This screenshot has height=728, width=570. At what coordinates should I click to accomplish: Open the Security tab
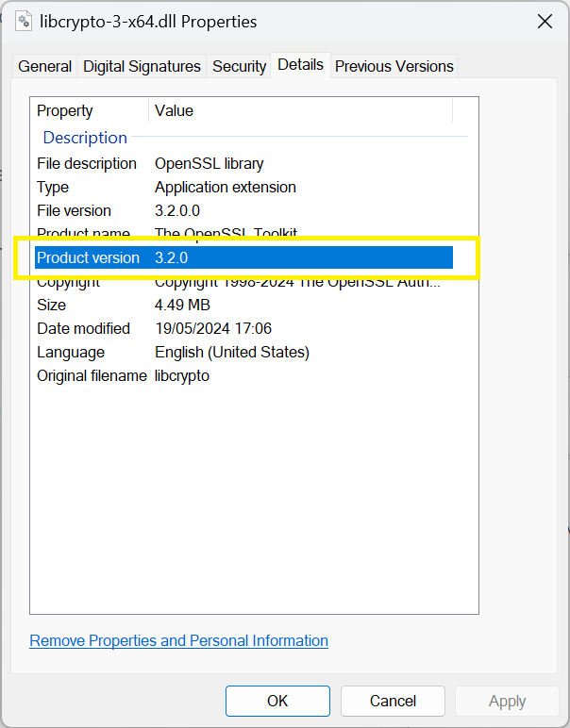(239, 66)
